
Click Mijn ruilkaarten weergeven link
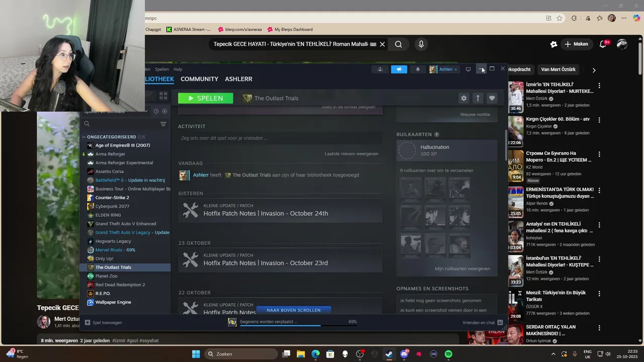point(462,268)
